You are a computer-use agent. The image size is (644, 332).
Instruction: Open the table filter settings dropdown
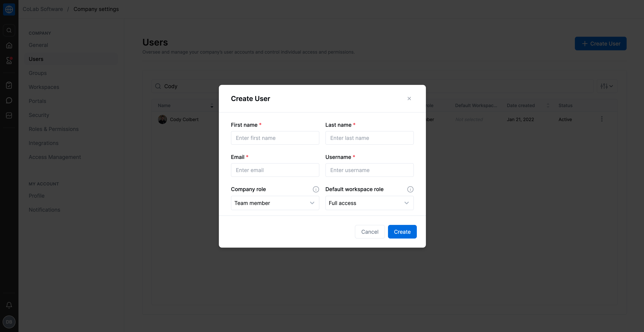tap(607, 86)
